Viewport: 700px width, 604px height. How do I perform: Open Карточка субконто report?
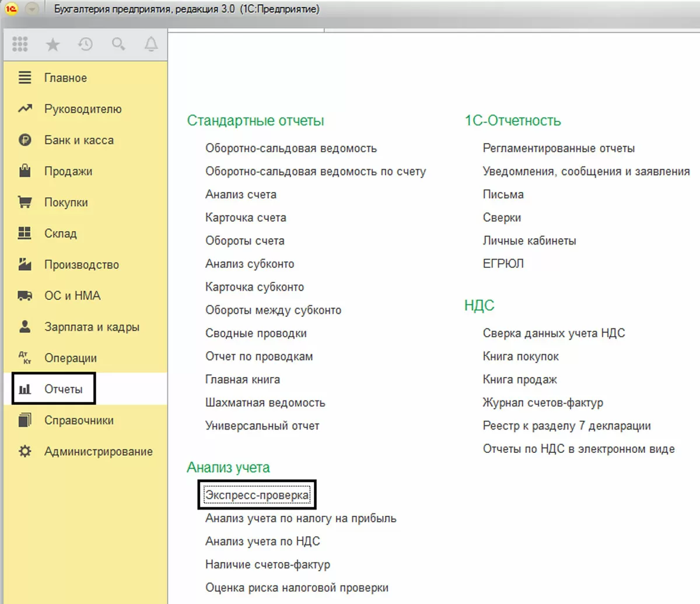[x=254, y=287]
